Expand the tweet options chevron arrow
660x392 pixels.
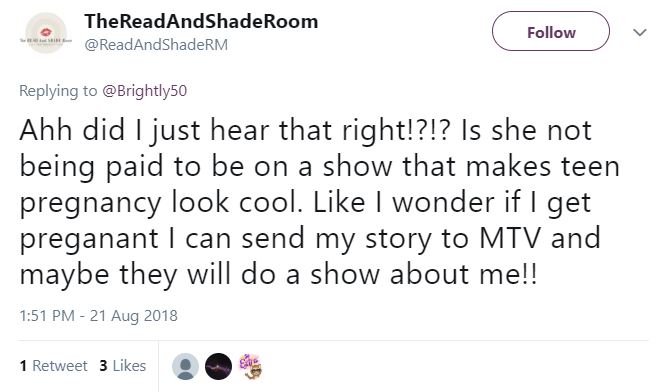[x=640, y=32]
